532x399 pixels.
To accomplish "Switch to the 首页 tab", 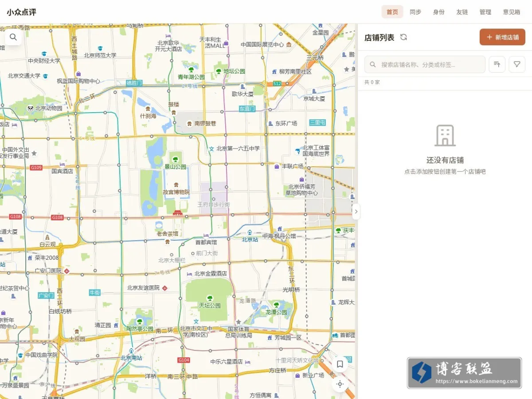I will [392, 12].
